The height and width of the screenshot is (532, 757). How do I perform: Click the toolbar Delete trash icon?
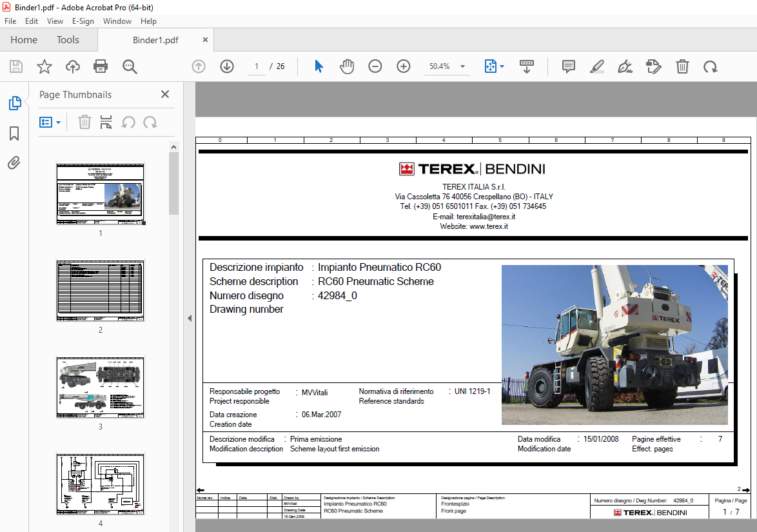pos(682,66)
